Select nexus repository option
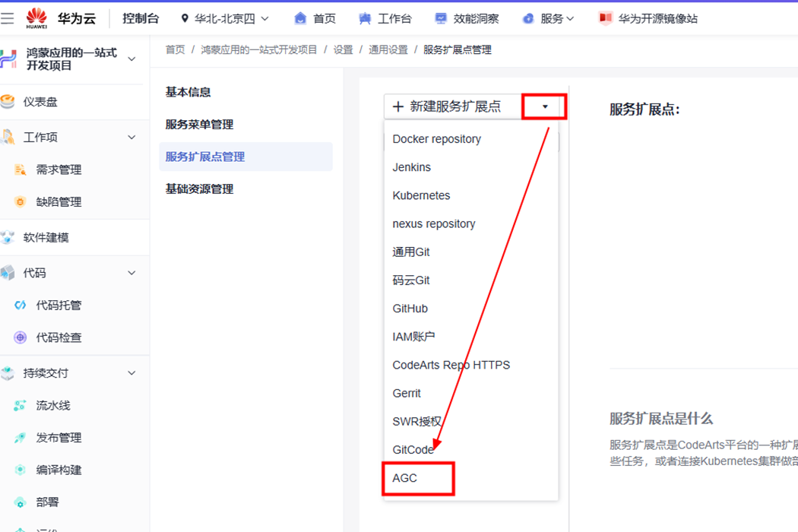 tap(470, 224)
